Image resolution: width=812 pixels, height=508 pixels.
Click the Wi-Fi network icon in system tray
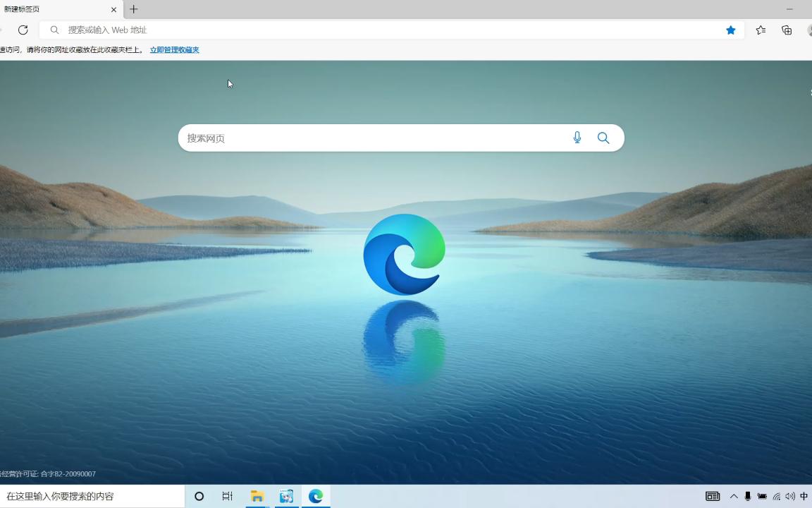click(x=777, y=496)
